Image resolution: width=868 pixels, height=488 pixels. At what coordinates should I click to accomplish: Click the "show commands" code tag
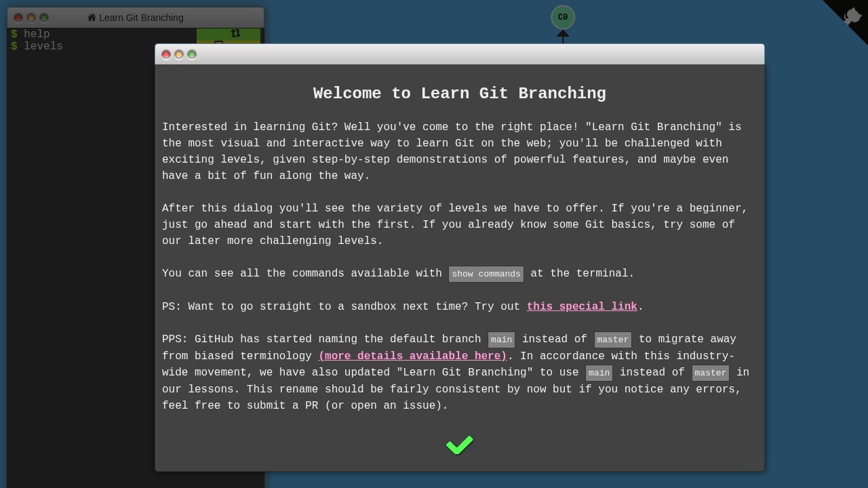pyautogui.click(x=486, y=274)
